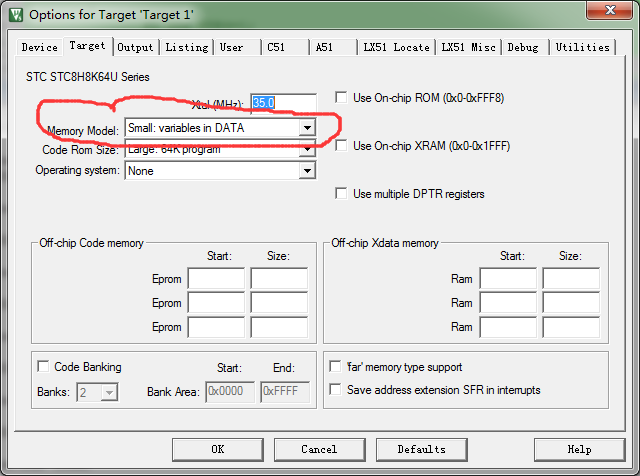
Task: Confirm settings with OK button
Action: [x=218, y=449]
